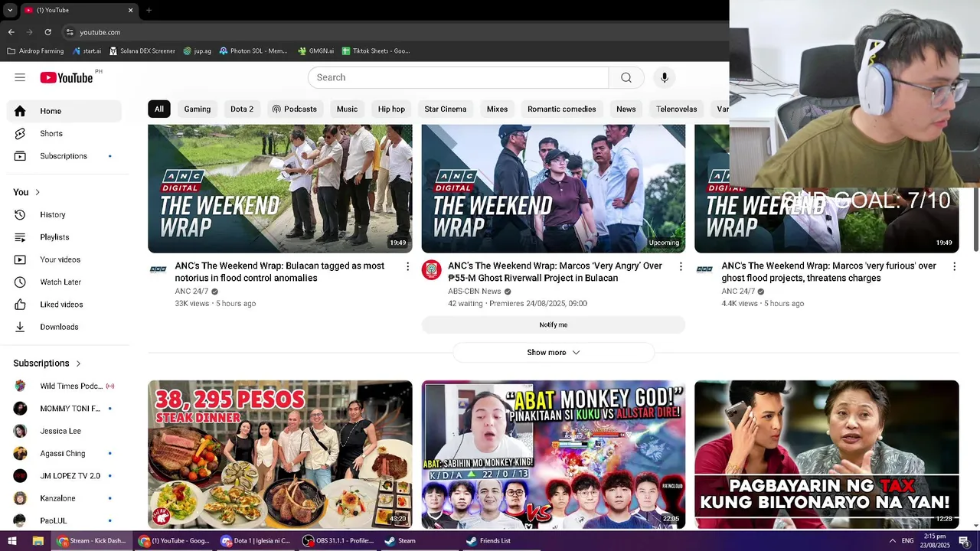
Task: Open the 38,295 Pesos Steak Dinner thumbnail
Action: pyautogui.click(x=280, y=455)
